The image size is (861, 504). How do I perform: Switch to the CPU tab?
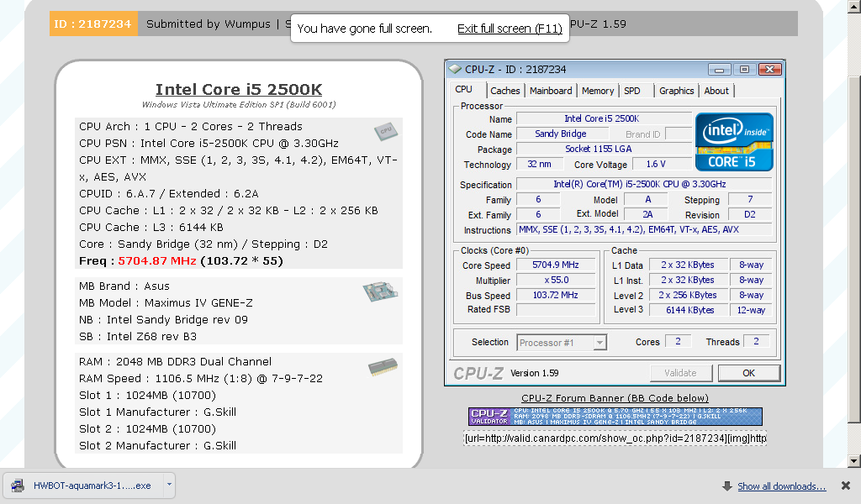click(463, 89)
